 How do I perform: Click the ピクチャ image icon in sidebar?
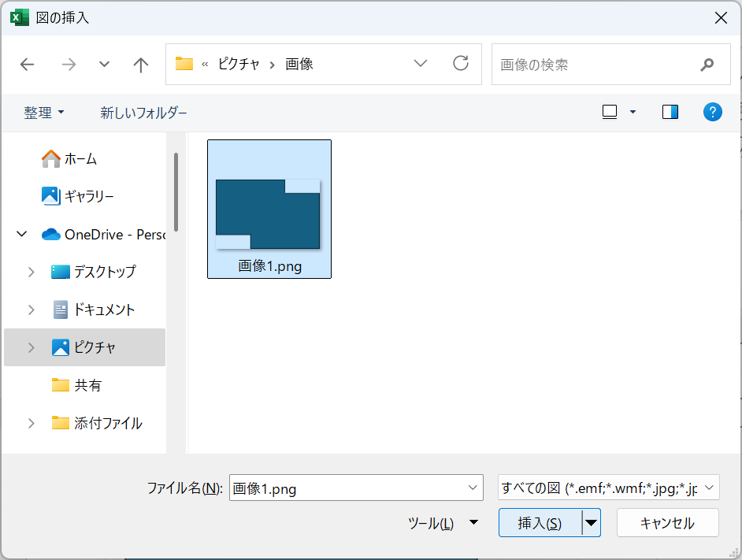click(x=60, y=347)
